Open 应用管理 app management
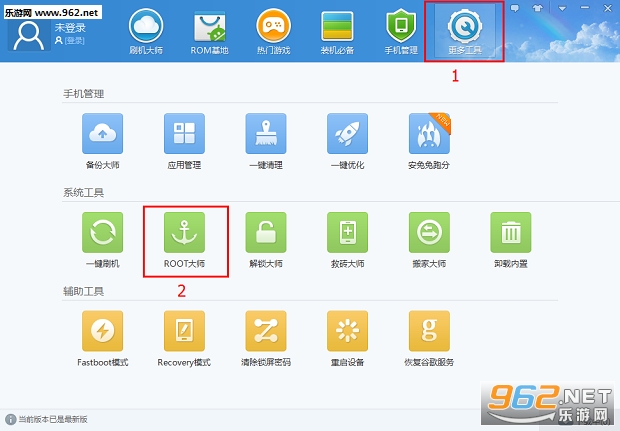Viewport: 620px width, 431px height. click(x=184, y=133)
